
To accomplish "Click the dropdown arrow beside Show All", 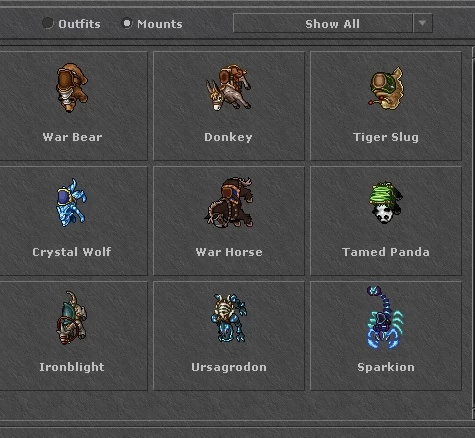I will [x=423, y=23].
